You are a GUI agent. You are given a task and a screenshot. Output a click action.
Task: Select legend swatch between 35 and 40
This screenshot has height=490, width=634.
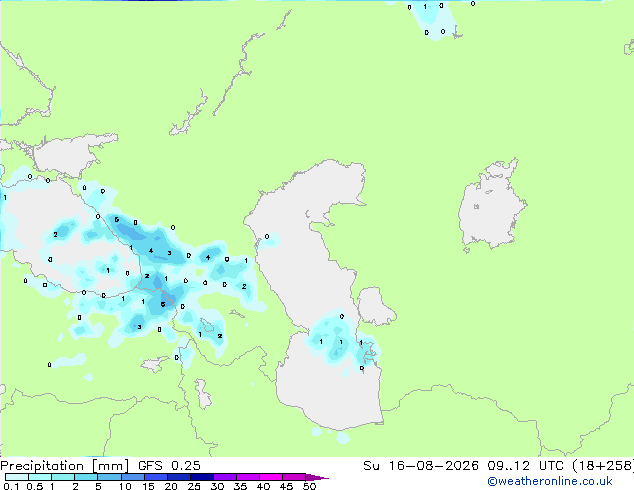247,477
